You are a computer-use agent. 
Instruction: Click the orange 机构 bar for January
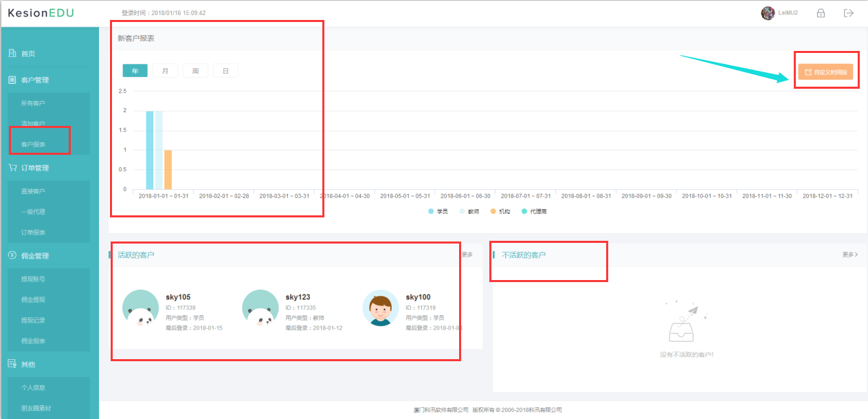click(168, 169)
